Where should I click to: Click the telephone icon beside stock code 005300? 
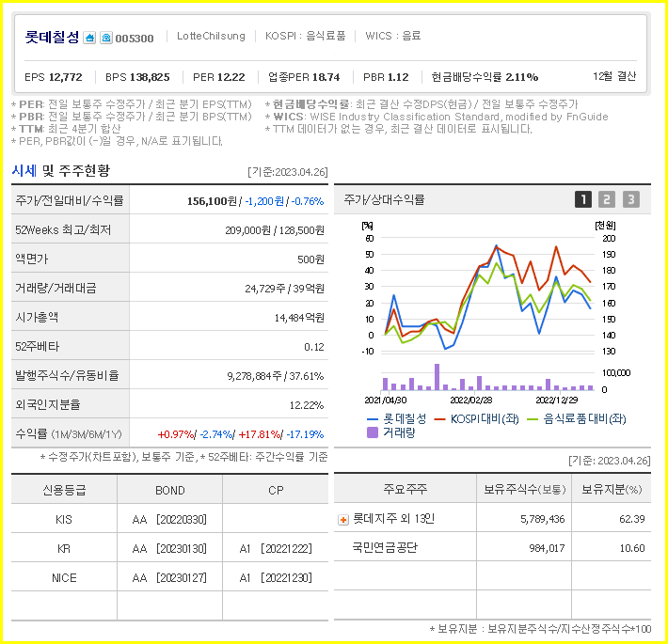[x=106, y=38]
